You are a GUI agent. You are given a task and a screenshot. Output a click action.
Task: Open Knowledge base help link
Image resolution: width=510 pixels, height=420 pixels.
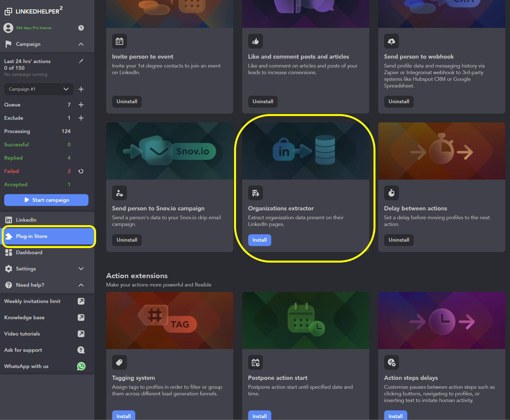click(24, 318)
